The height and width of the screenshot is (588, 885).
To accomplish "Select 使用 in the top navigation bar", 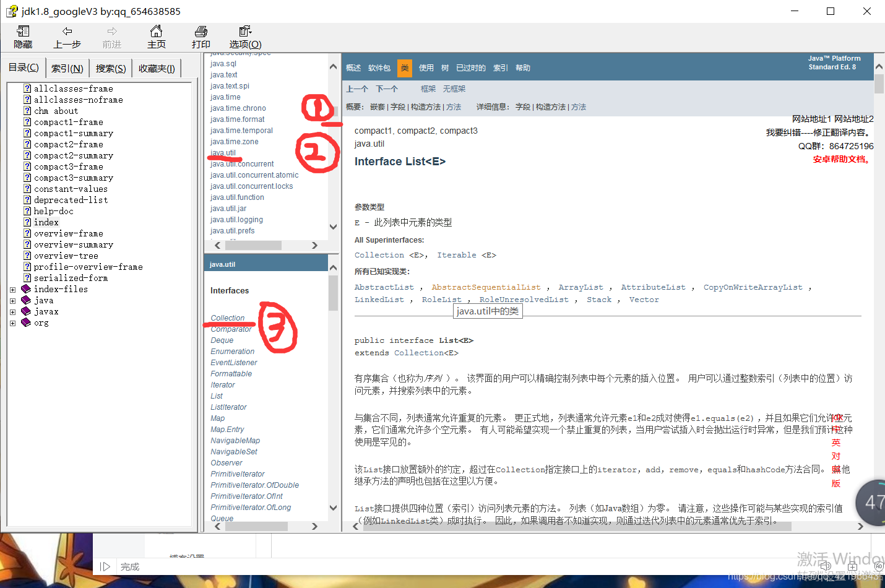I will point(426,68).
